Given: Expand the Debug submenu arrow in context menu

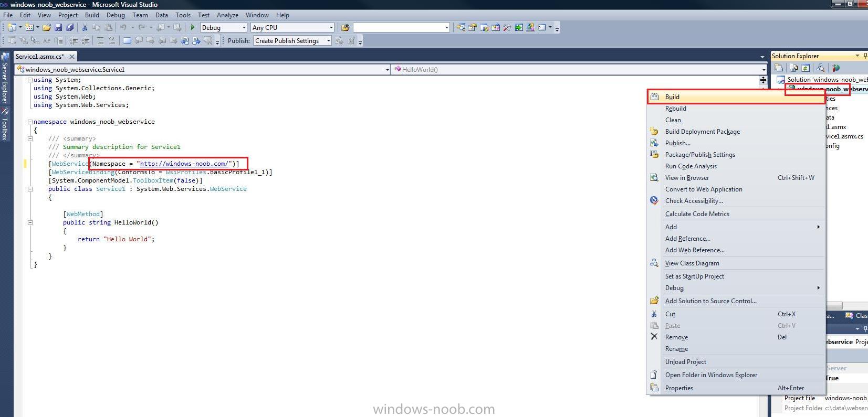Looking at the screenshot, I should 818,288.
